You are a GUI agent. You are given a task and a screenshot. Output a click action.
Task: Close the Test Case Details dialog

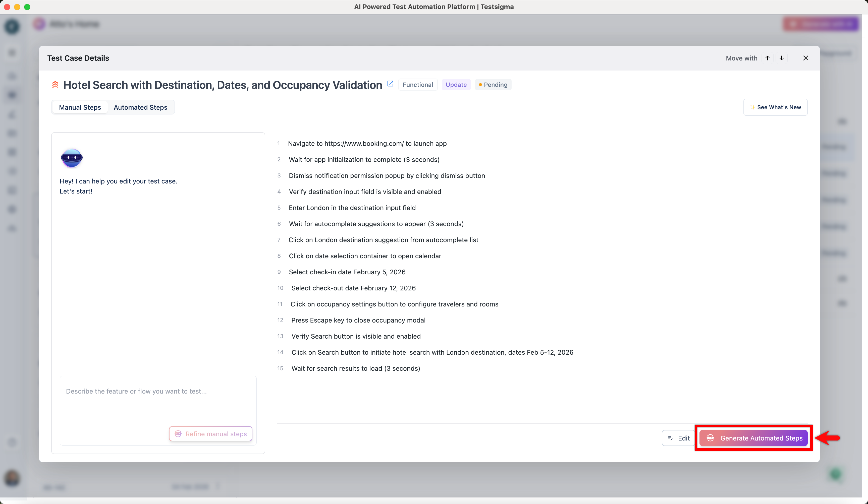click(805, 58)
